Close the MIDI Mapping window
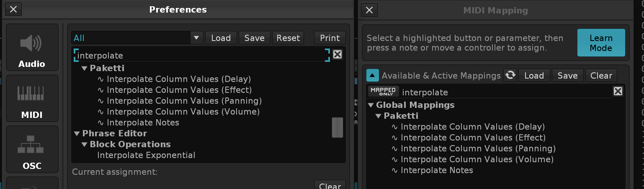Viewport: 644px width, 189px height. click(369, 10)
